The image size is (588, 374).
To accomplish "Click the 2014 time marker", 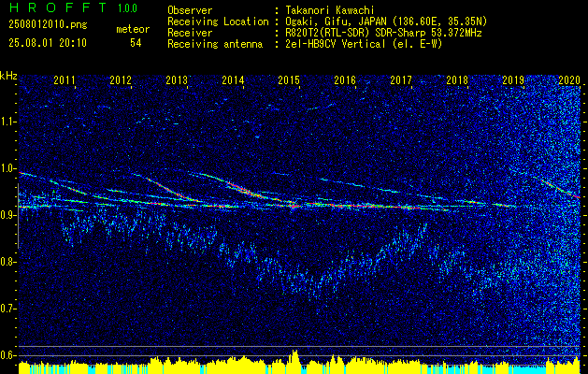I will coord(233,79).
